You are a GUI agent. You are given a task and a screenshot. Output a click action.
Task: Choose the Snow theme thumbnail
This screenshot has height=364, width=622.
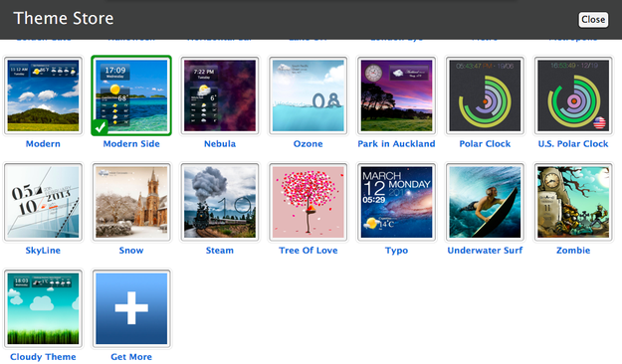point(131,202)
